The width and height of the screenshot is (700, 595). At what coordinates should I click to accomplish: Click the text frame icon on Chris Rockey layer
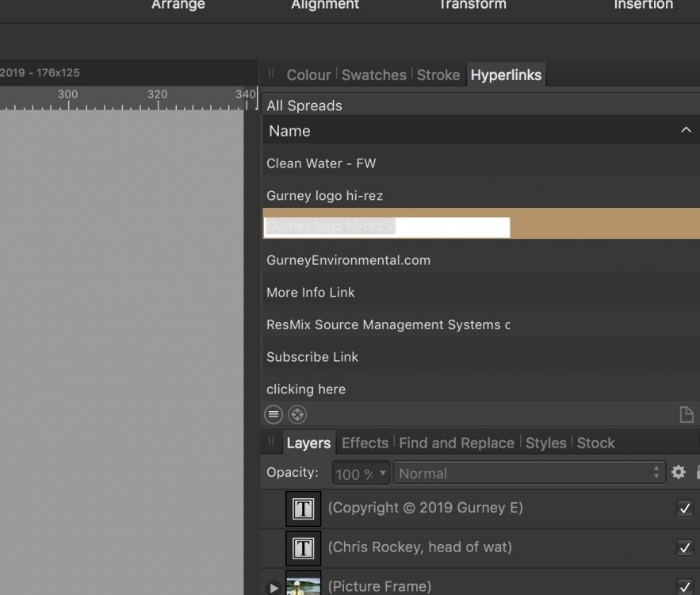(x=302, y=547)
